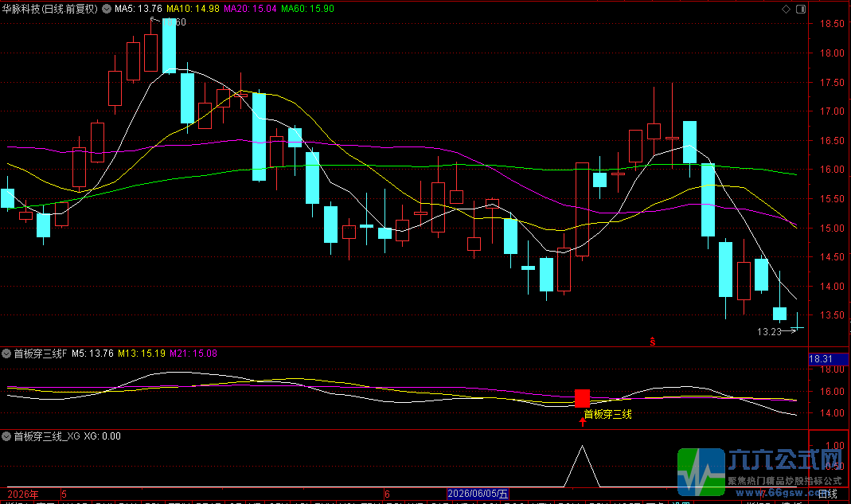Image resolution: width=851 pixels, height=504 pixels.
Task: Click the 2026年 label on time axis
Action: [x=23, y=494]
